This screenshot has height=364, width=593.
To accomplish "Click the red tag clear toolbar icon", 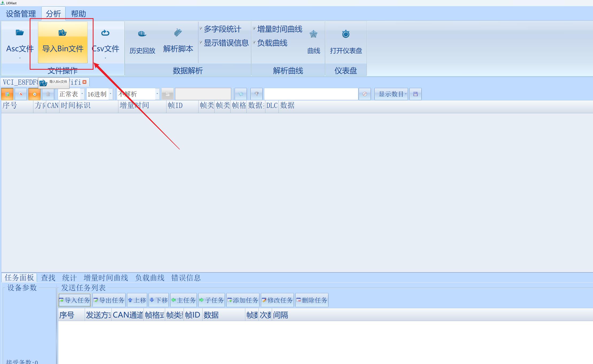I will point(21,94).
